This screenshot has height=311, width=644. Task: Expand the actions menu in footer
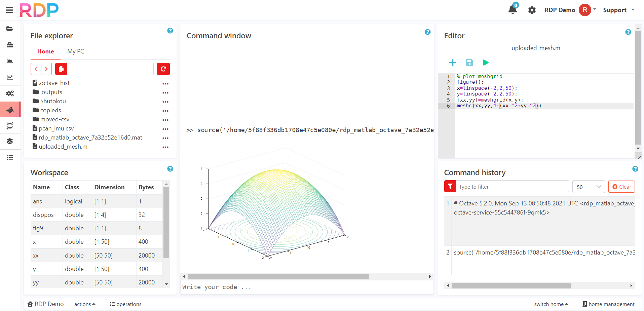[85, 304]
